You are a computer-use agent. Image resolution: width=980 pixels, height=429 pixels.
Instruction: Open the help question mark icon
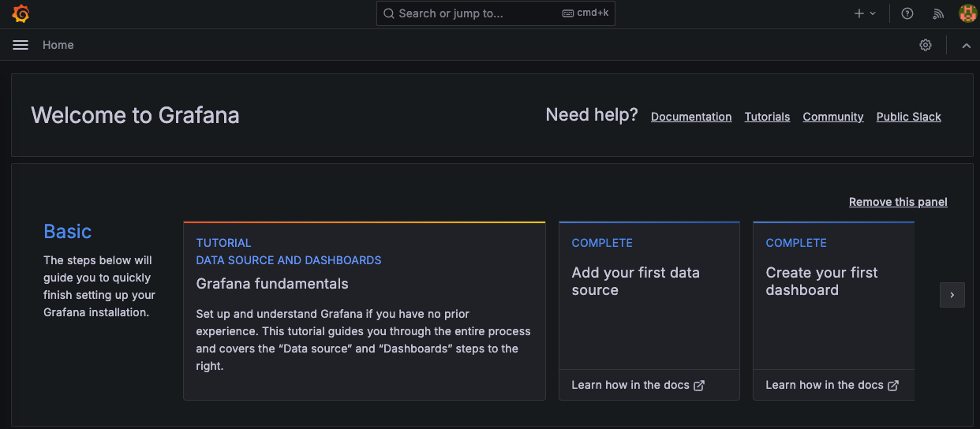point(907,13)
